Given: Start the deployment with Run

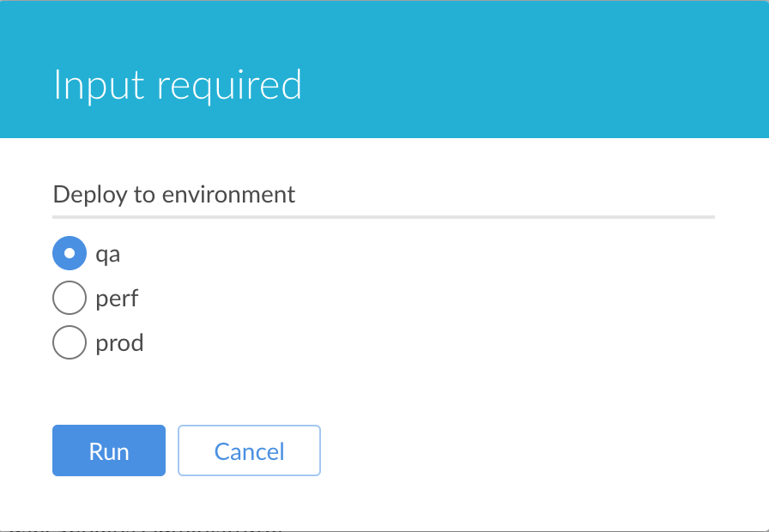Looking at the screenshot, I should point(109,450).
